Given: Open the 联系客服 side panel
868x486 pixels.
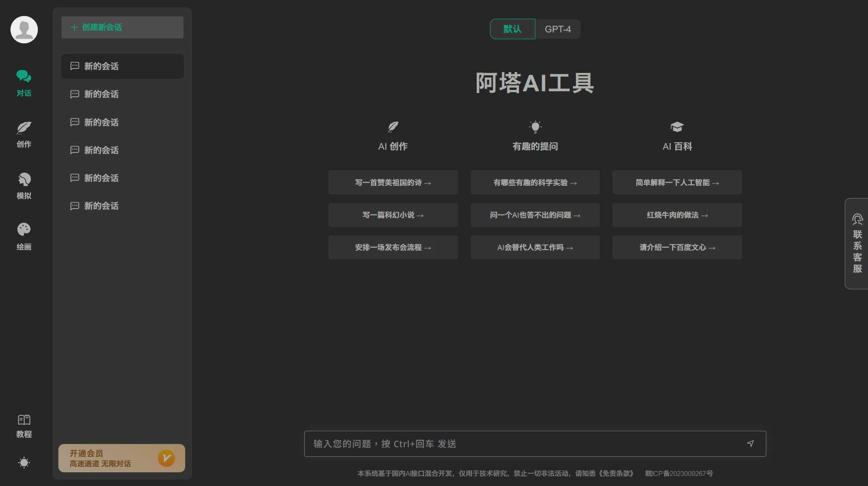Looking at the screenshot, I should pyautogui.click(x=857, y=244).
